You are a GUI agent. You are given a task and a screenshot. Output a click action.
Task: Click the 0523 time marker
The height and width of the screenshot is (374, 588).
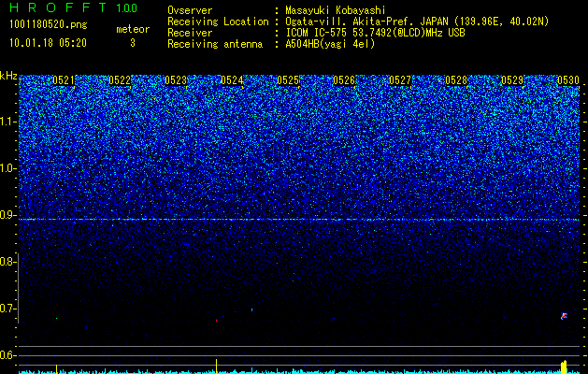pyautogui.click(x=176, y=80)
